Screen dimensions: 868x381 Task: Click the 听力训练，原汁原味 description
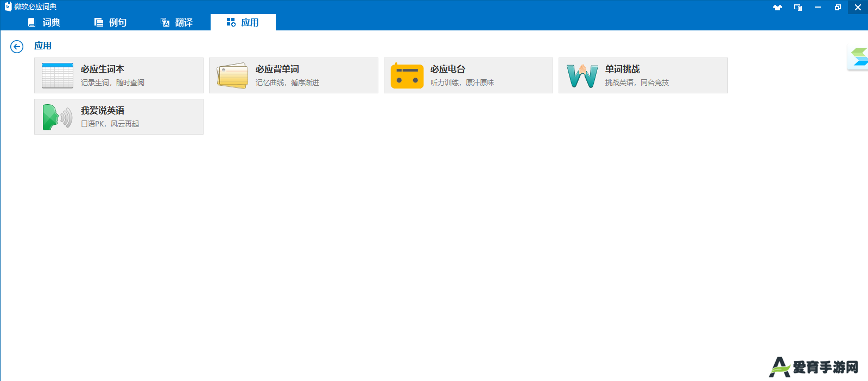[x=462, y=82]
